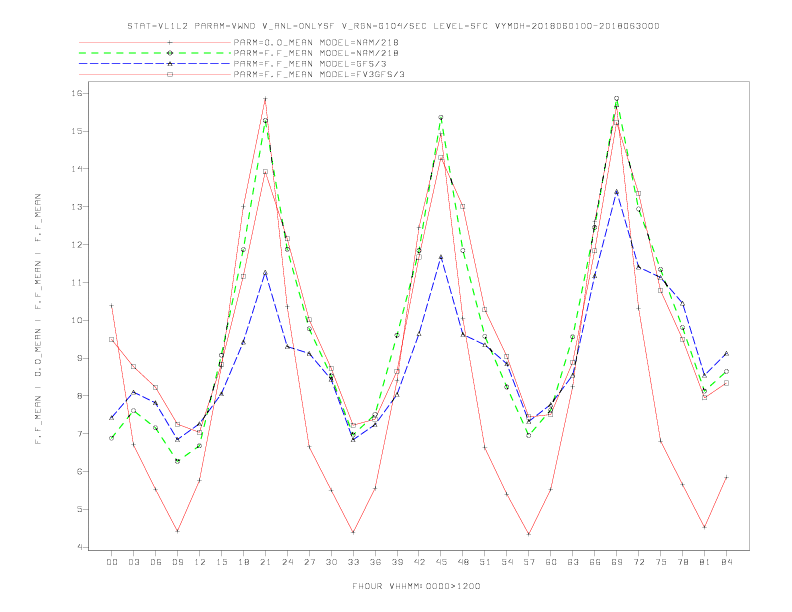
Task: Click y-axis tick label 7
Action: click(81, 434)
